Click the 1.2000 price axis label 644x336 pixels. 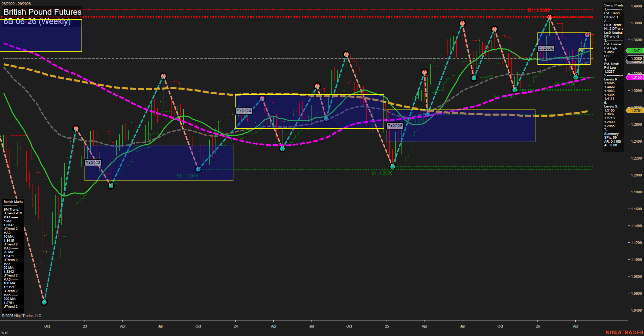pyautogui.click(x=636, y=175)
